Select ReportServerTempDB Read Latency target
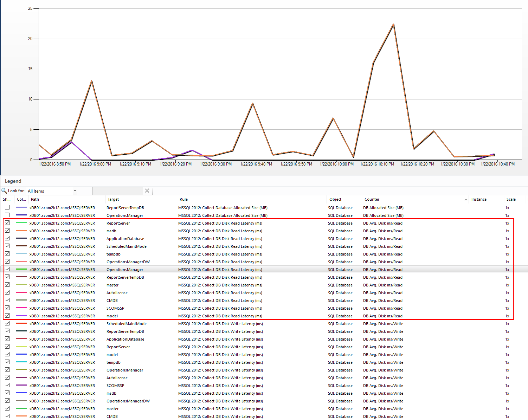This screenshot has width=528, height=420. pyautogui.click(x=125, y=277)
